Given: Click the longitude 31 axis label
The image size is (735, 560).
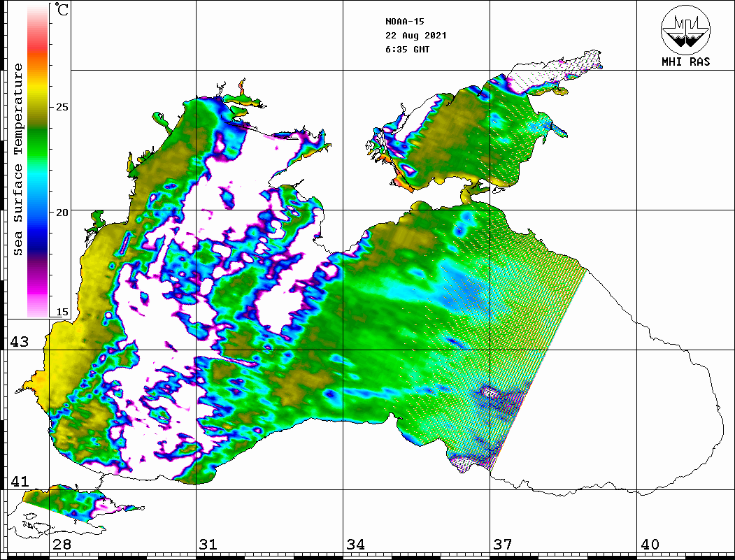Looking at the screenshot, I should point(208,545).
